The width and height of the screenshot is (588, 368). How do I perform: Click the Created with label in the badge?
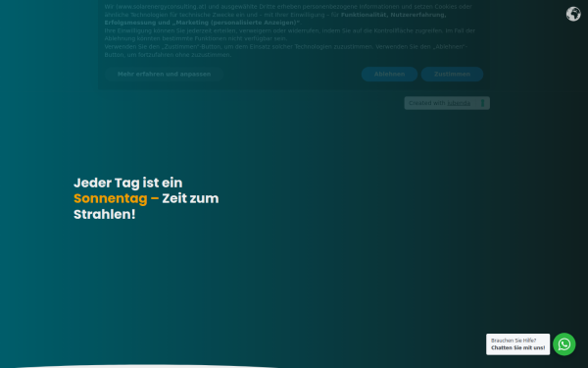tap(426, 103)
